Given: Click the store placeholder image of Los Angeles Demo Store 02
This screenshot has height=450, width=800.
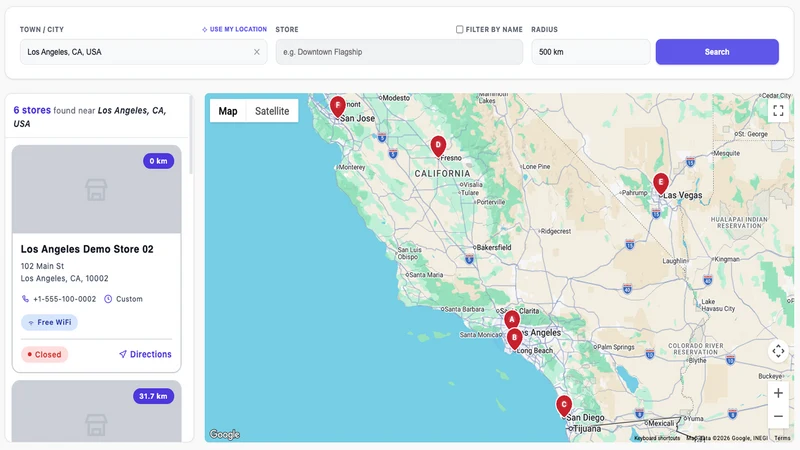Looking at the screenshot, I should click(96, 189).
